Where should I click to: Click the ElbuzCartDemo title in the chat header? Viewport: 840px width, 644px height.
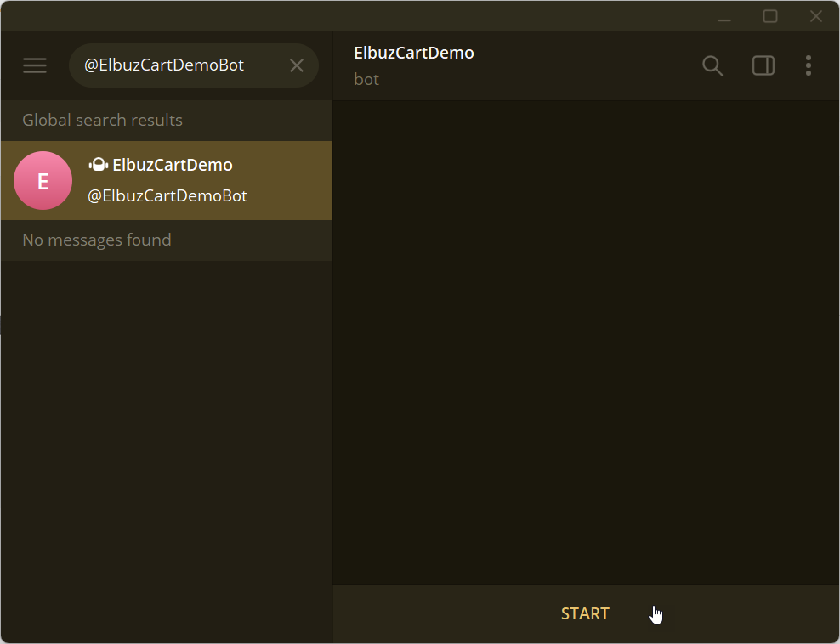[414, 53]
